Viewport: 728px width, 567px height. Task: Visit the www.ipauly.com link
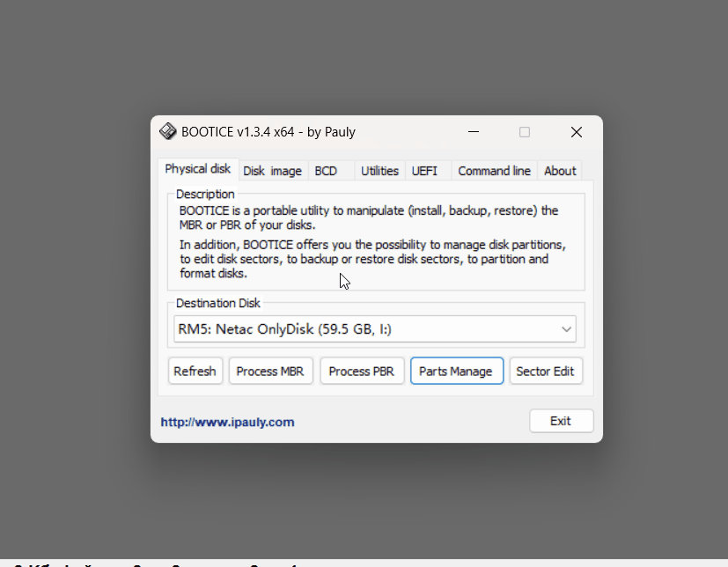(227, 422)
